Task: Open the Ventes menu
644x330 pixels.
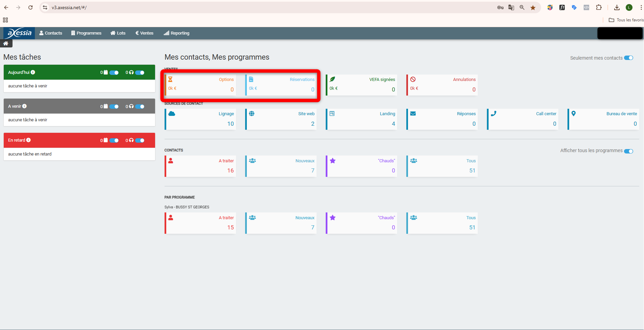Action: point(144,33)
